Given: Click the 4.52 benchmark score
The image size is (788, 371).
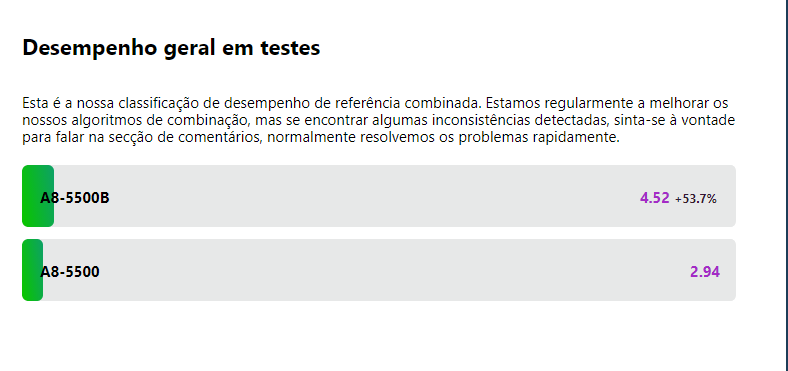Looking at the screenshot, I should coord(654,198).
